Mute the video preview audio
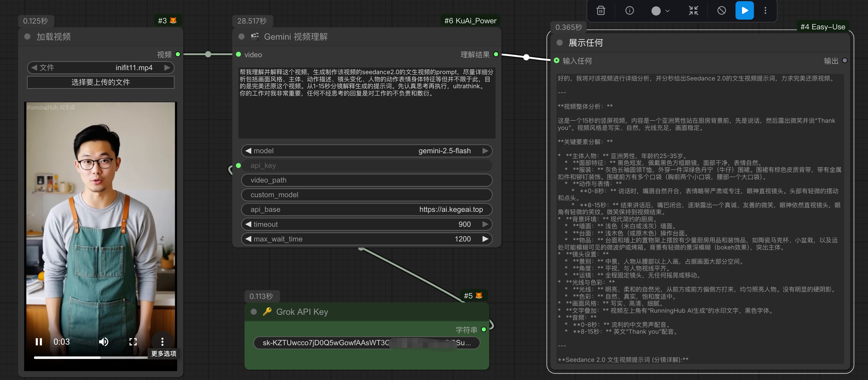This screenshot has width=868, height=380. (104, 342)
